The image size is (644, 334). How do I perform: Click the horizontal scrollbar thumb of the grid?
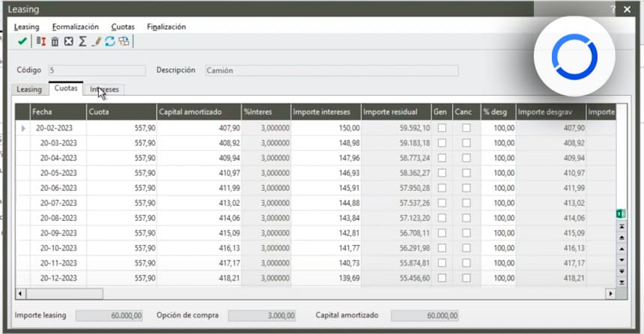[64, 294]
